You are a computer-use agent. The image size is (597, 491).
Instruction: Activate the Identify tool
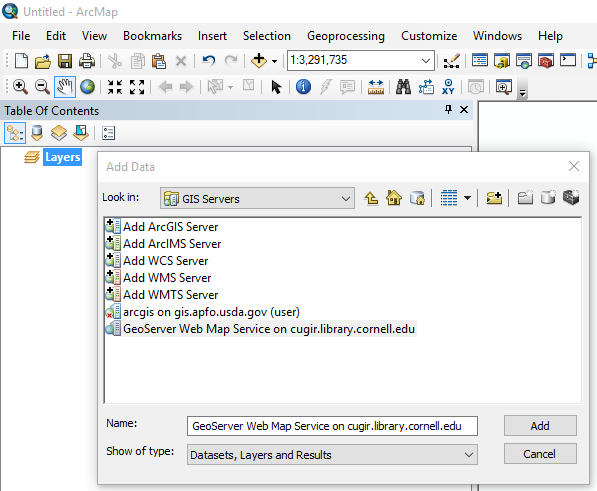pyautogui.click(x=303, y=87)
